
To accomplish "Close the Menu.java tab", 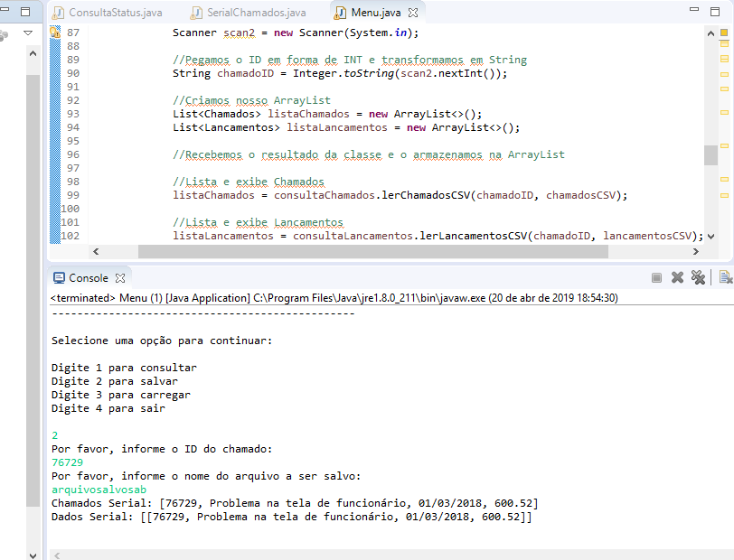I will [413, 13].
